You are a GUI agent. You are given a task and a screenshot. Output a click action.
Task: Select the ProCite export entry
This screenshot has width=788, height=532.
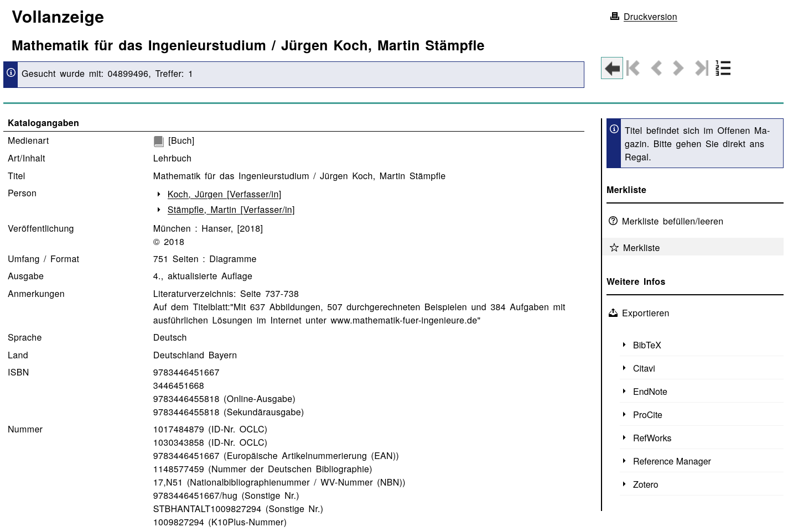647,415
